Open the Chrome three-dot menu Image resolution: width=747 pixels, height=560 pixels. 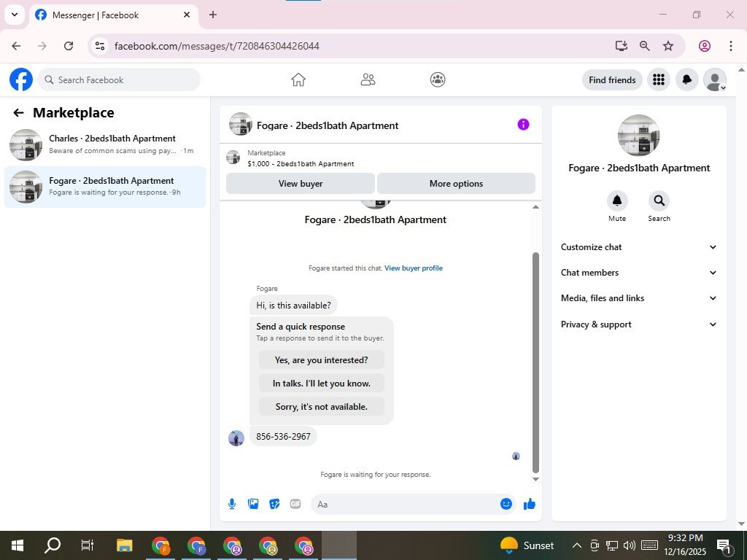pyautogui.click(x=730, y=46)
